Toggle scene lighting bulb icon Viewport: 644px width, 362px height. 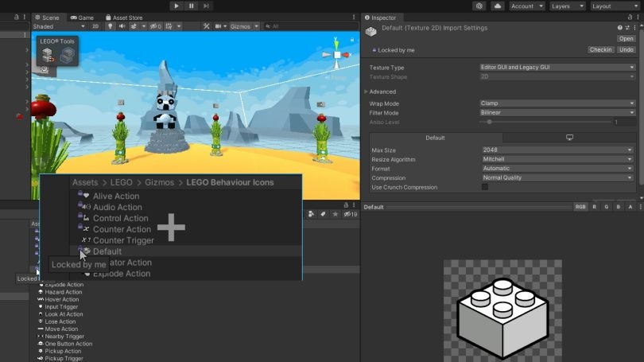coord(111,26)
